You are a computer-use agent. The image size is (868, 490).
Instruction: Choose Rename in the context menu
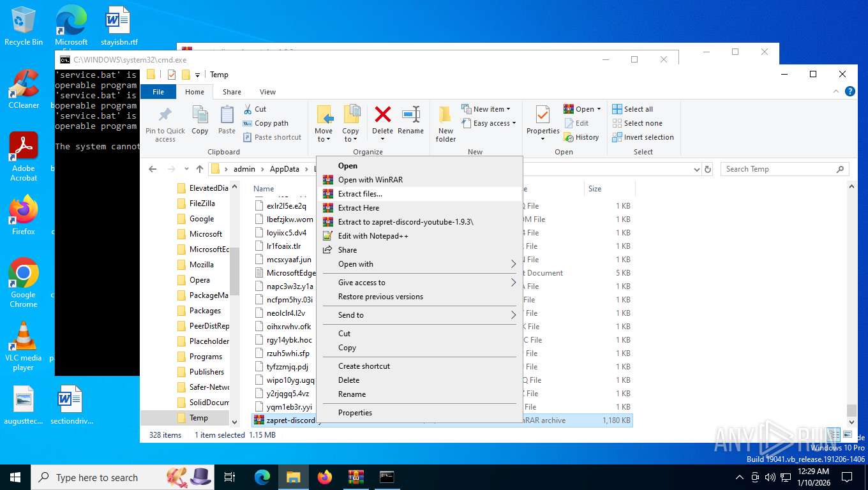419,394
